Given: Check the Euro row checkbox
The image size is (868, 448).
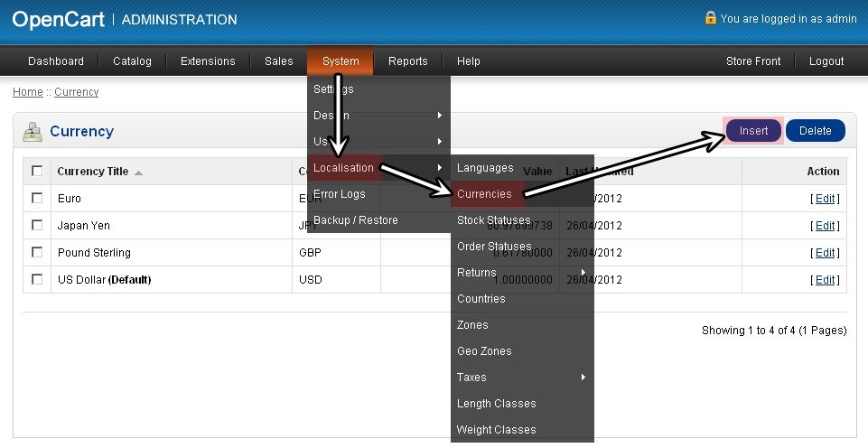Looking at the screenshot, I should [37, 198].
